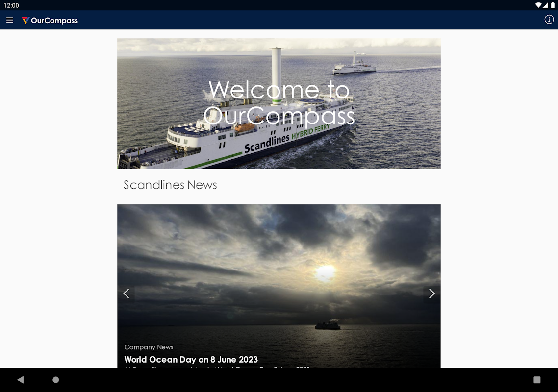Viewport: 558px width, 392px height.
Task: Tap the Android home navigation button
Action: [x=56, y=380]
